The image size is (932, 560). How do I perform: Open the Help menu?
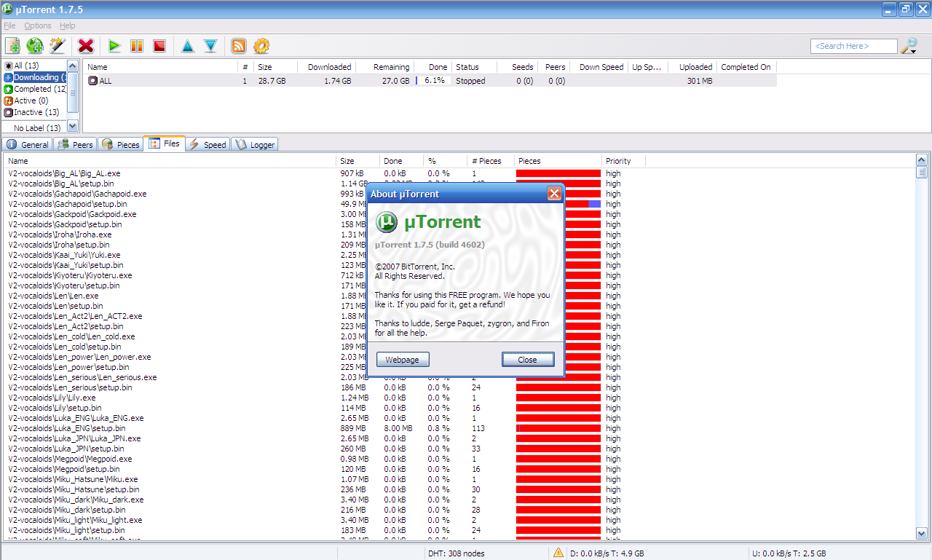tap(68, 25)
